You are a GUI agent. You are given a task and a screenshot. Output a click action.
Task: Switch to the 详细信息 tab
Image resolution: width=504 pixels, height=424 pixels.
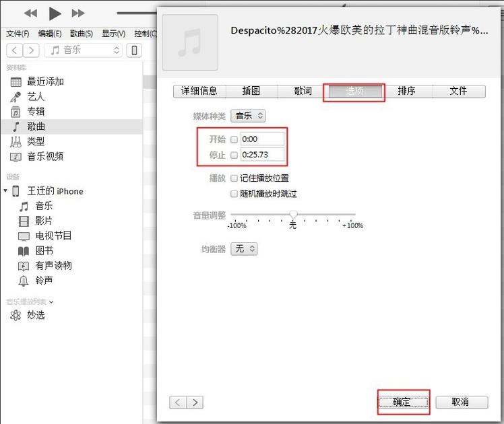(199, 91)
